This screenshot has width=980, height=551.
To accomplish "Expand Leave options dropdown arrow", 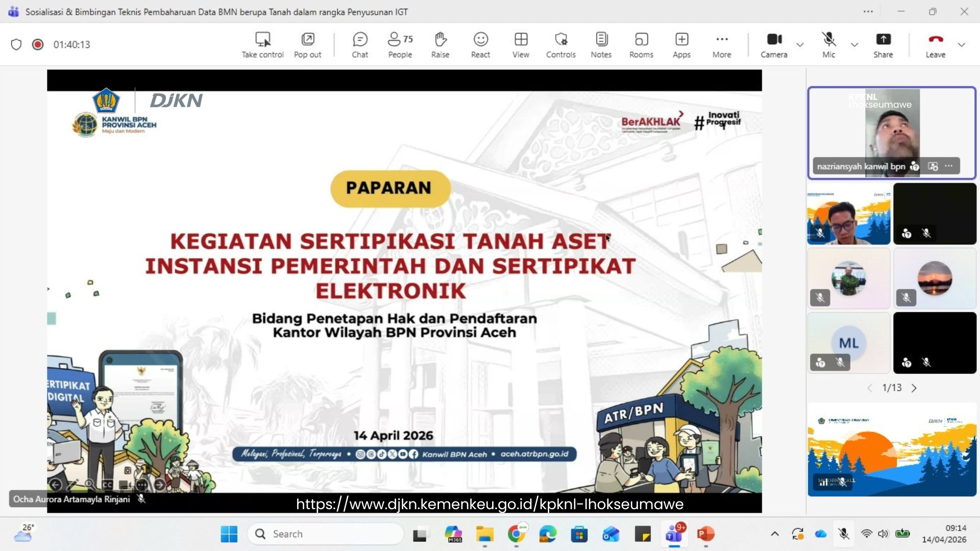I will coord(962,45).
